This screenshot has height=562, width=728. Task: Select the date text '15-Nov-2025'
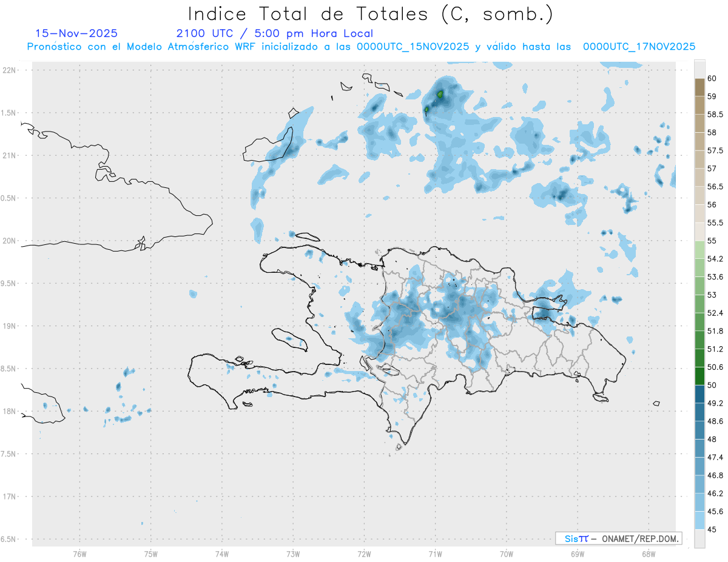click(77, 33)
